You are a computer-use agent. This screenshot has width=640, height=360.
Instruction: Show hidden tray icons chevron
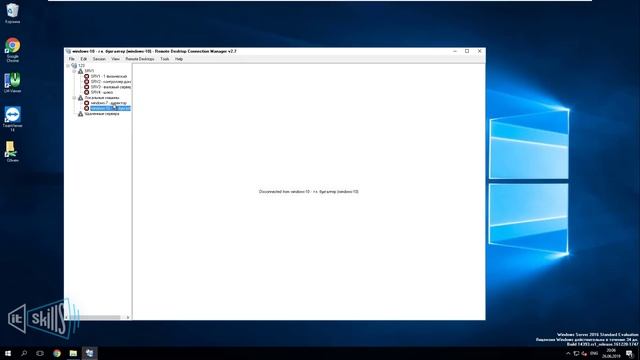(568, 353)
